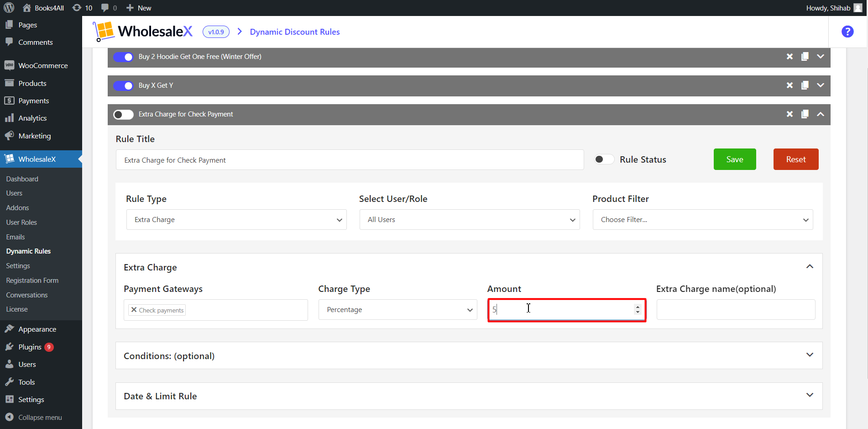Toggle off the Buy X Get Y rule

pos(123,85)
